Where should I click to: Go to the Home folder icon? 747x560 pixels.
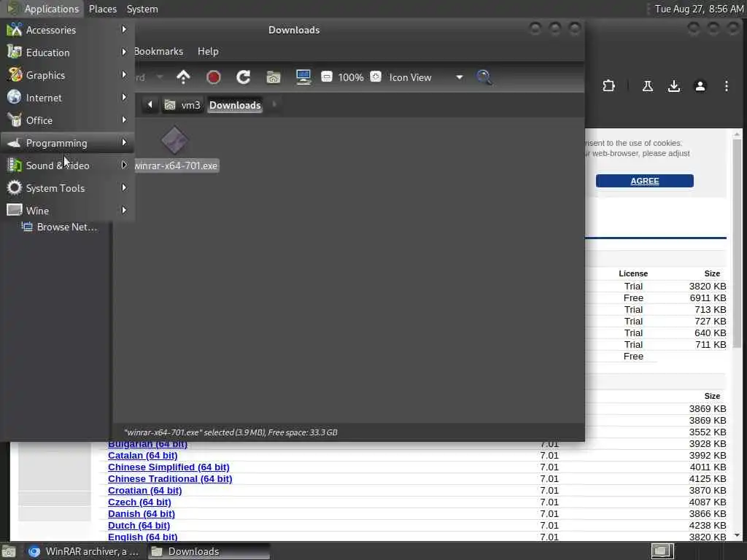pyautogui.click(x=274, y=77)
